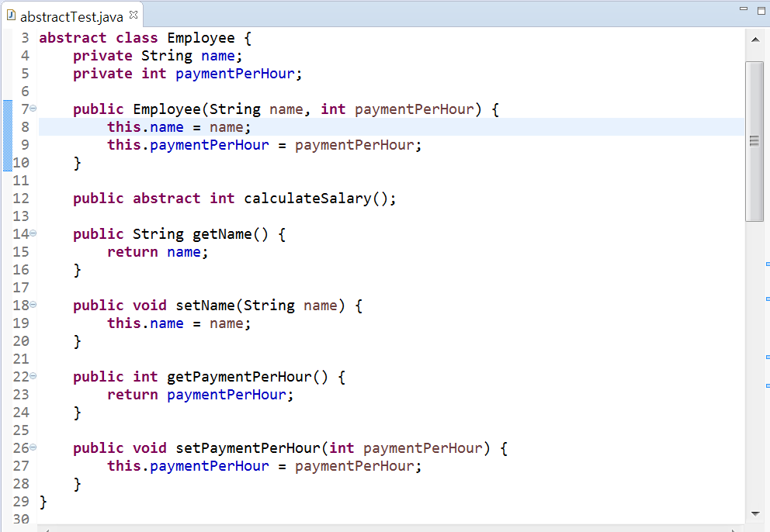
Task: Click setName method signature text
Action: click(217, 306)
